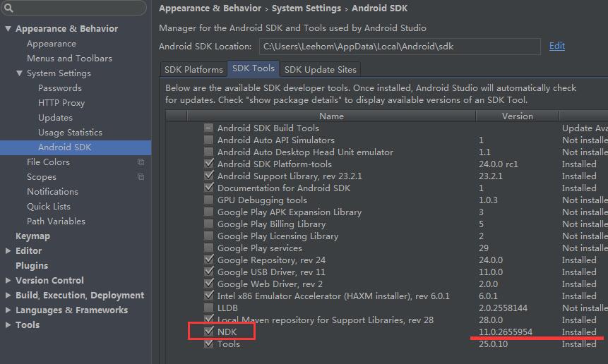Focus the settings search field
The height and width of the screenshot is (364, 608).
click(x=73, y=8)
